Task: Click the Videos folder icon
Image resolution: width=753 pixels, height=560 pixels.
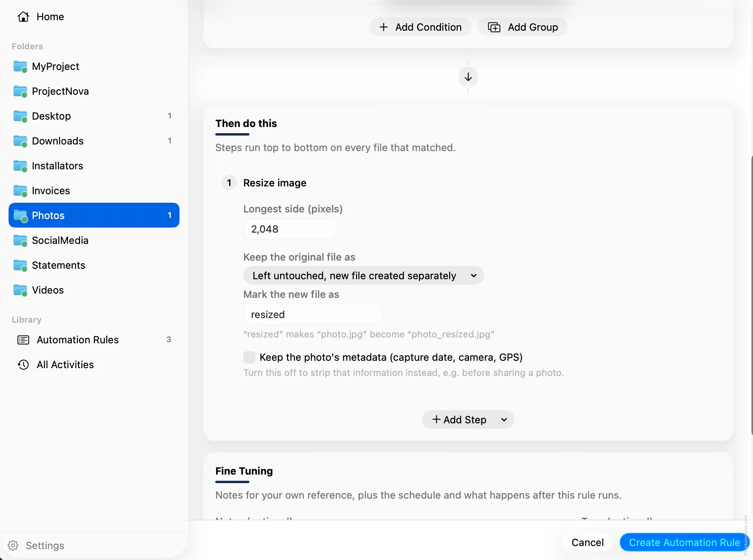Action: (20, 290)
